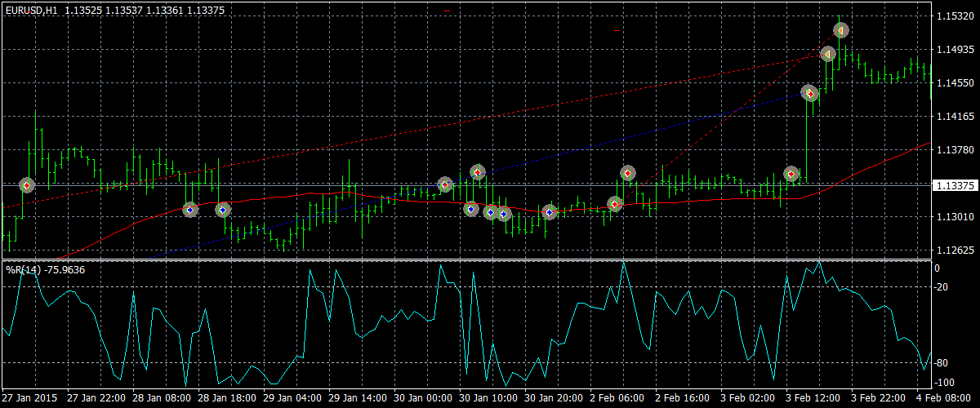Select leftmost of three clustered blue markers near 30 Jan 10:00
The width and height of the screenshot is (980, 408).
pyautogui.click(x=471, y=209)
